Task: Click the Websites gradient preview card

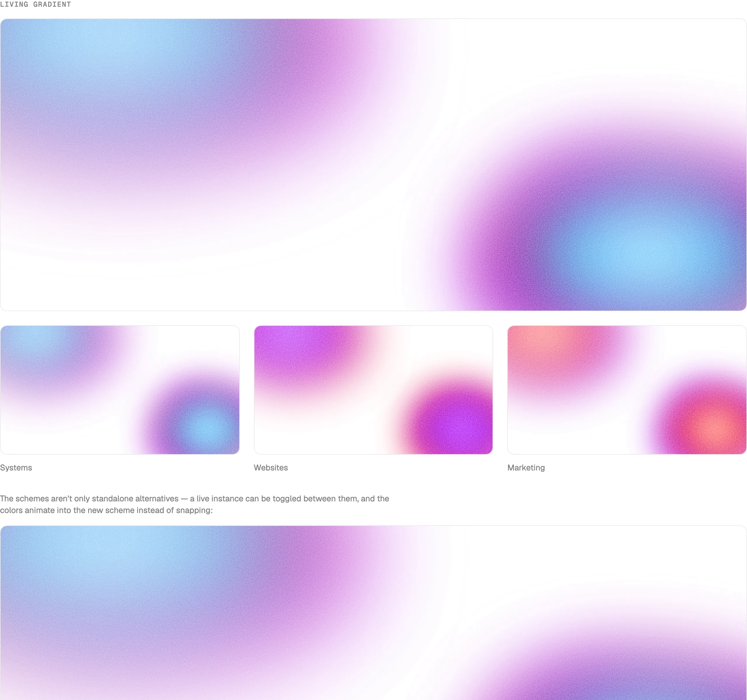Action: tap(373, 390)
